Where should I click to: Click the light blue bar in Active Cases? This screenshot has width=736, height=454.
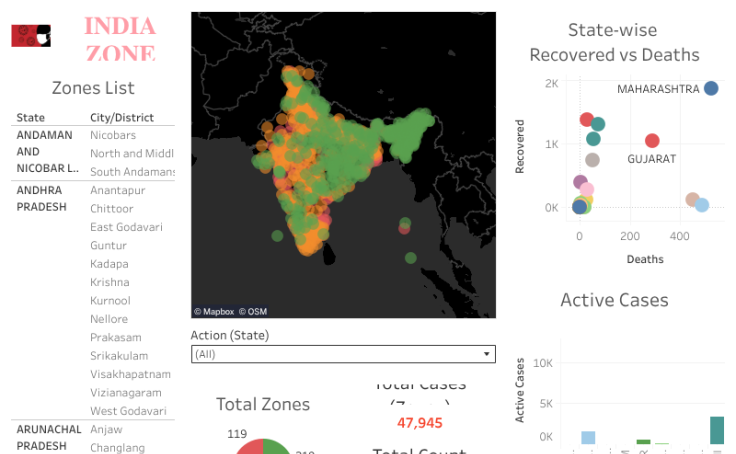(588, 438)
